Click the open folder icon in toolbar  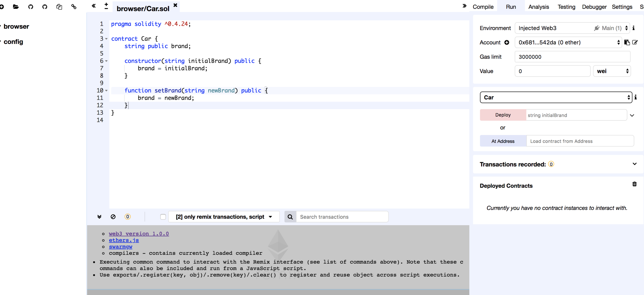[x=16, y=7]
